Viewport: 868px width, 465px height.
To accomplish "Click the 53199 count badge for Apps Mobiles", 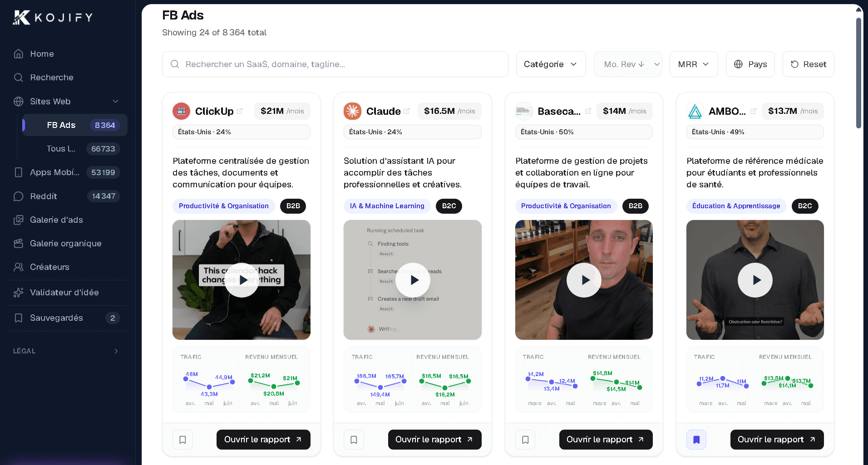I will tap(103, 172).
